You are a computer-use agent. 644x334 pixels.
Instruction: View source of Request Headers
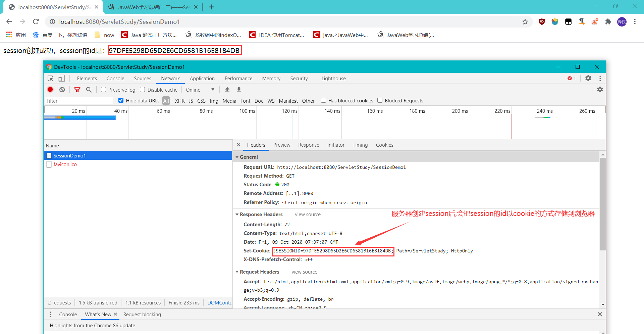pyautogui.click(x=304, y=272)
